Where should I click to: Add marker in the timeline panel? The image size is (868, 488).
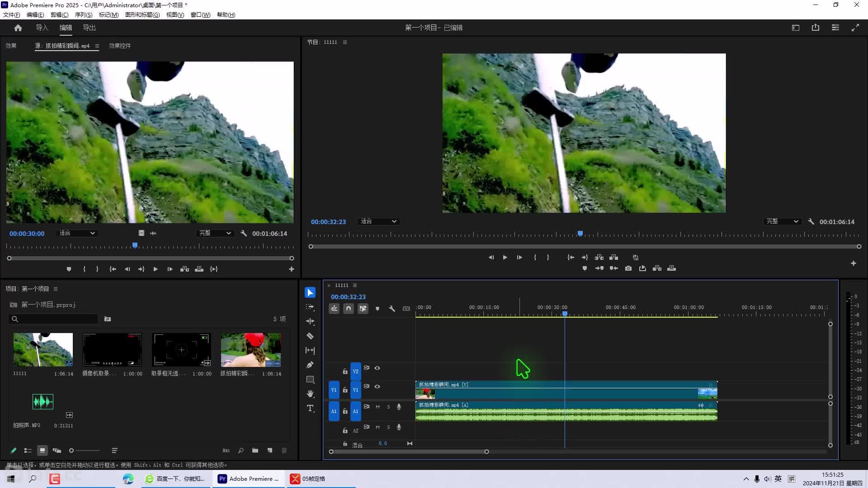pyautogui.click(x=377, y=309)
